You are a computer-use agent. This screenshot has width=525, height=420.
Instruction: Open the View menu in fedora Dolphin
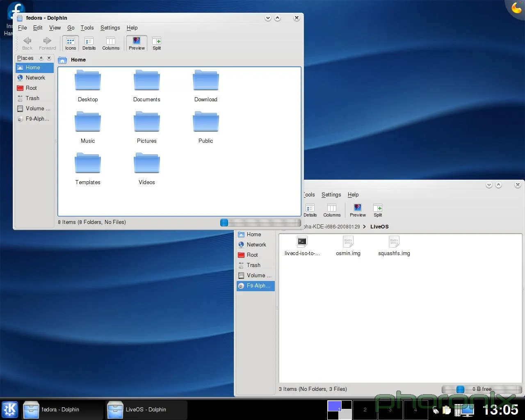tap(55, 28)
